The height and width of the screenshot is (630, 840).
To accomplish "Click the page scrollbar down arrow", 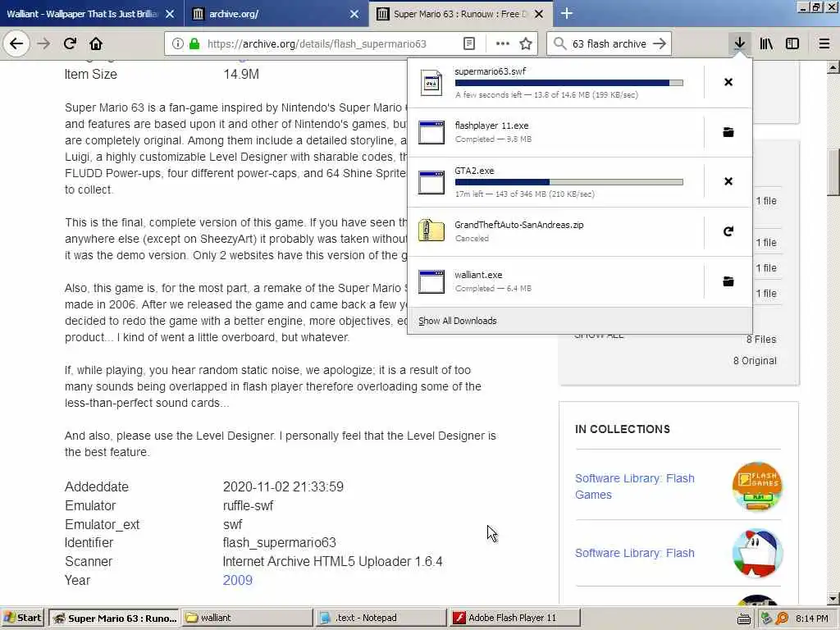I will pyautogui.click(x=833, y=598).
